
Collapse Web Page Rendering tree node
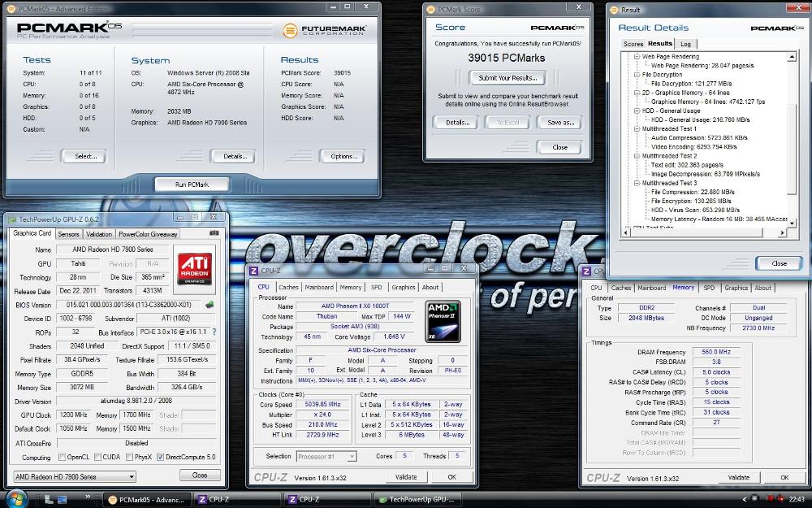(637, 56)
